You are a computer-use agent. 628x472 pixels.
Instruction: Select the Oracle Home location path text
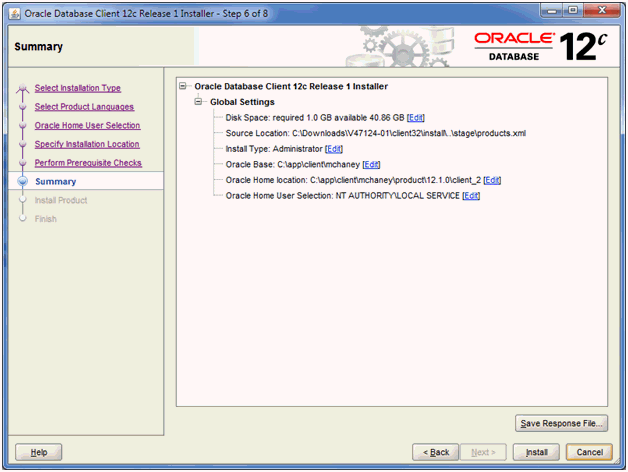point(353,180)
